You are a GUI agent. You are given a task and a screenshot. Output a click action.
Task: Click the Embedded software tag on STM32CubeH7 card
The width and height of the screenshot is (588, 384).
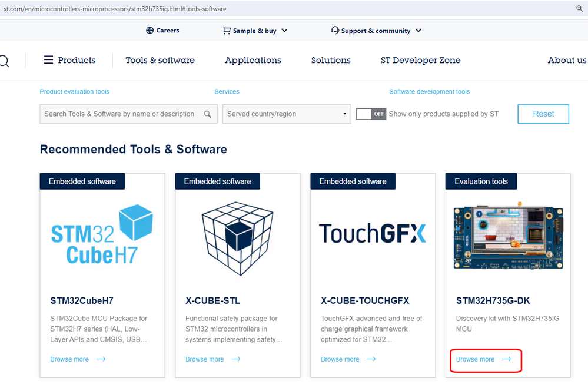click(x=82, y=181)
